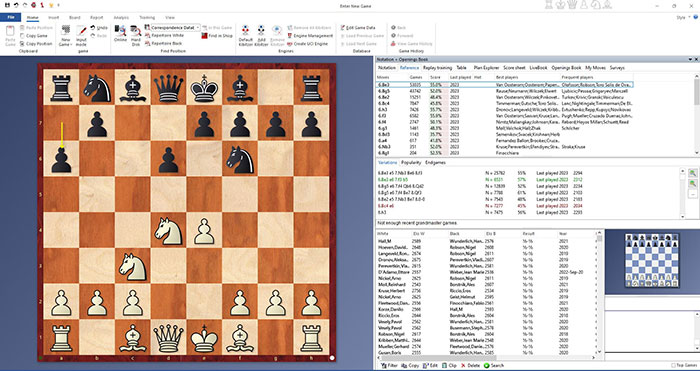Click the Search button below the games list

click(494, 366)
